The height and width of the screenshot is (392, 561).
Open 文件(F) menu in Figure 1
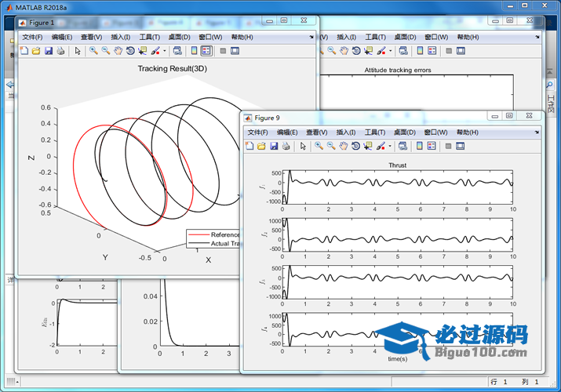(x=32, y=37)
